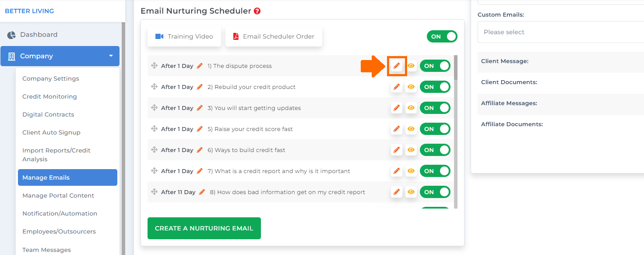Collapse the Company menu arrow

tap(111, 56)
